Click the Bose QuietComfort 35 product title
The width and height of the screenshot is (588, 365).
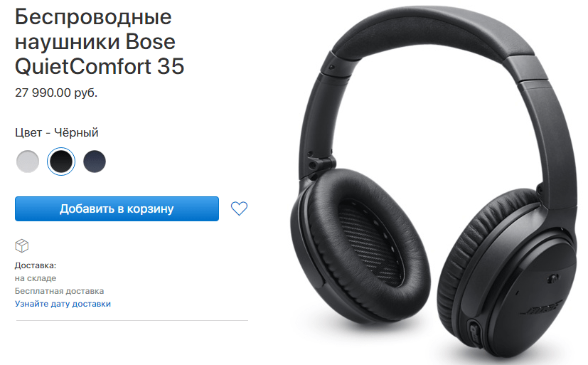click(100, 42)
